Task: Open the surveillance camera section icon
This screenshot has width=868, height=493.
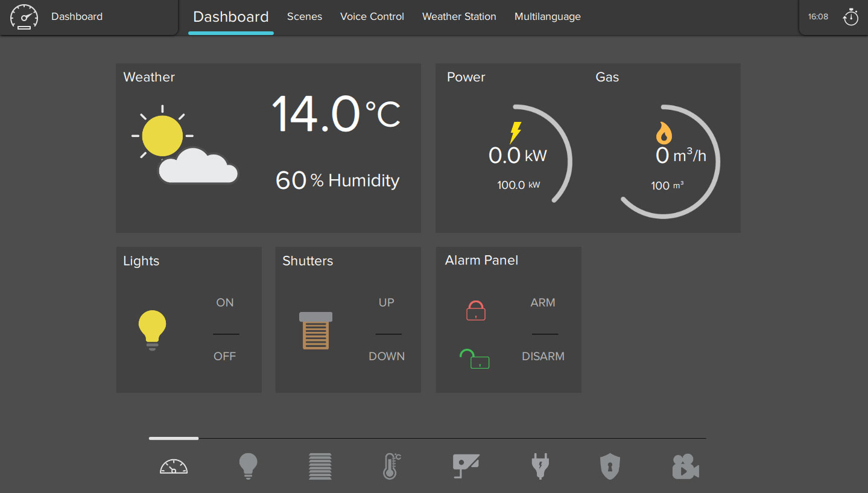Action: (x=466, y=466)
